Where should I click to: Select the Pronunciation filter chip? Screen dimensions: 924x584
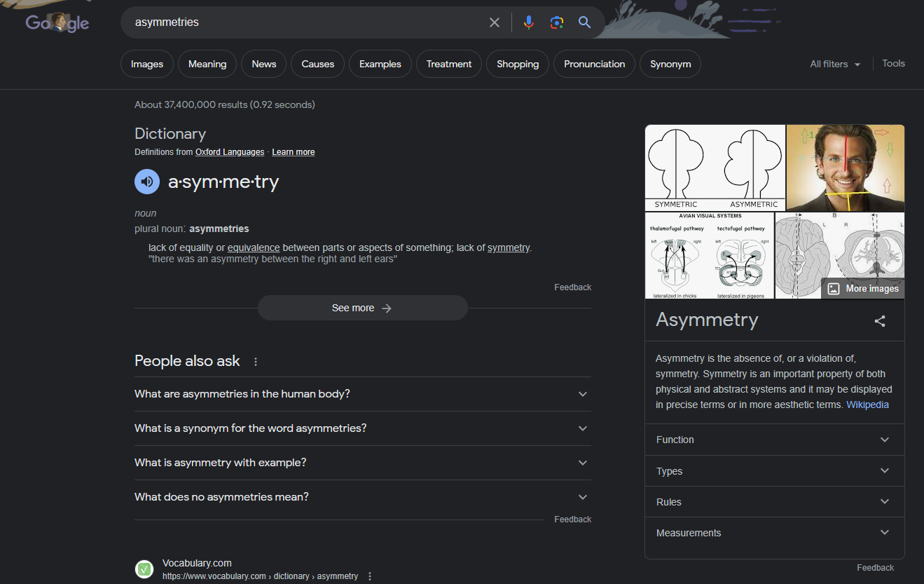pyautogui.click(x=595, y=64)
